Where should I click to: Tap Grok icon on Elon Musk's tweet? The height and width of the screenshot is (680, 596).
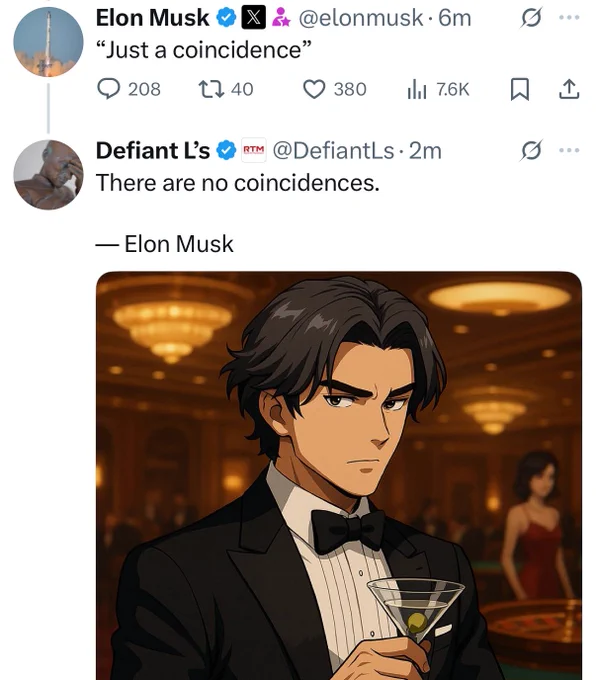(531, 18)
